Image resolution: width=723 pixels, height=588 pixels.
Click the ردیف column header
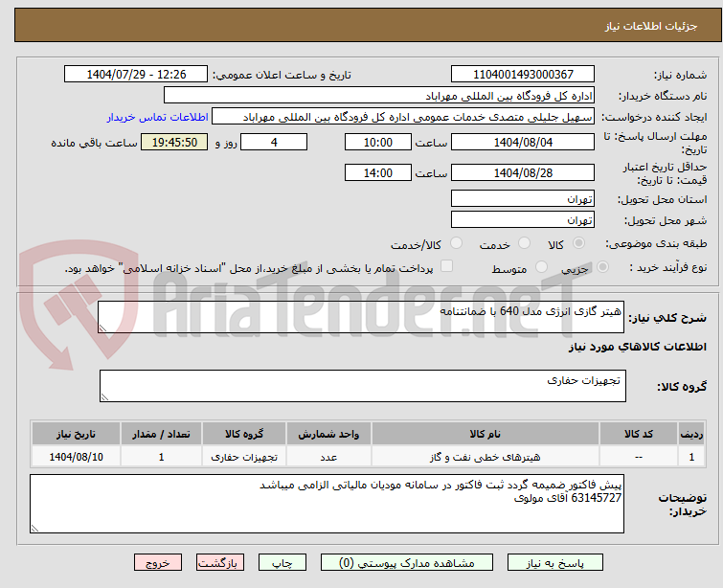(691, 434)
